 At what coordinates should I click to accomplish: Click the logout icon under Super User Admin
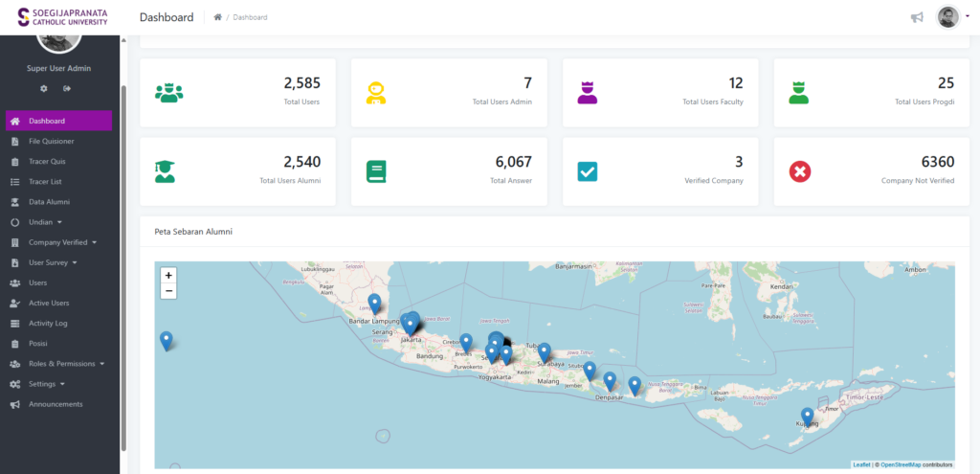pyautogui.click(x=68, y=88)
